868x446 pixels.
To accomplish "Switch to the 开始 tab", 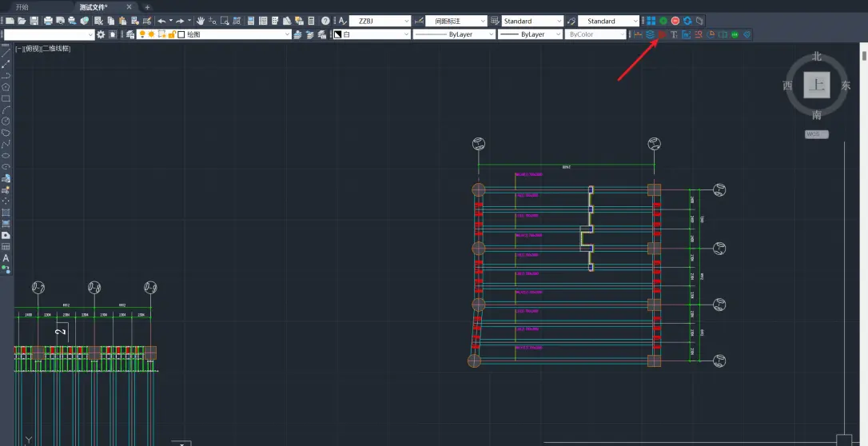I will (22, 7).
